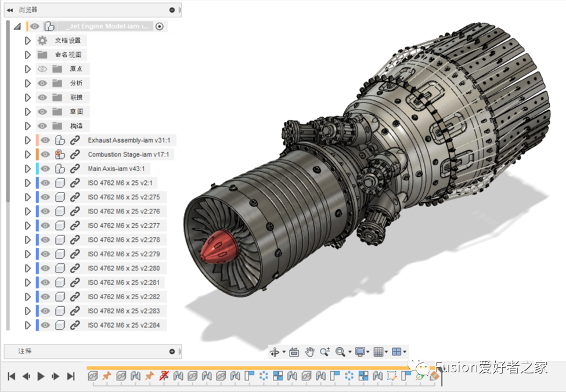The height and width of the screenshot is (392, 566).
Task: Jump to the timeline end
Action: [71, 376]
